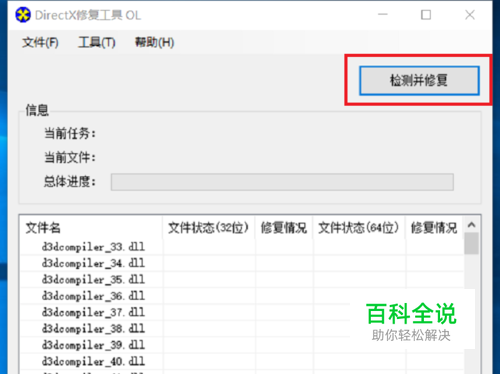Click the first 修复情况 column header

pyautogui.click(x=284, y=228)
